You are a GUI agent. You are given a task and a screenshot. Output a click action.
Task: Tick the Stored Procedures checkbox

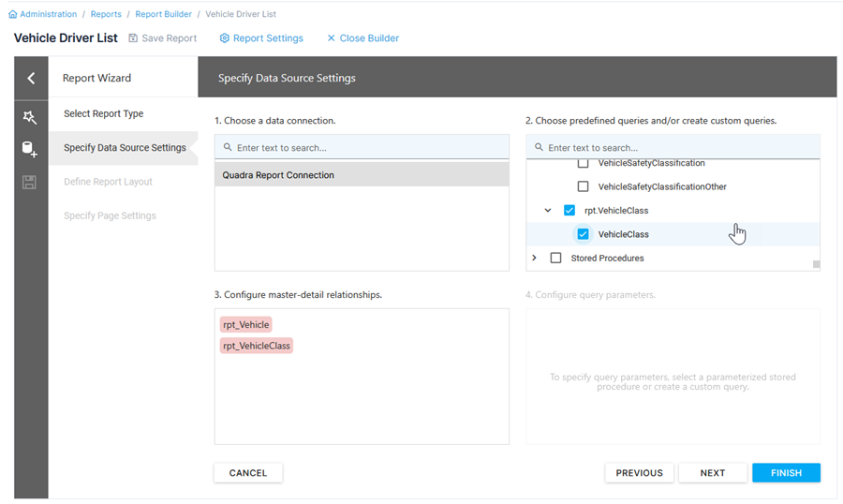pyautogui.click(x=555, y=258)
